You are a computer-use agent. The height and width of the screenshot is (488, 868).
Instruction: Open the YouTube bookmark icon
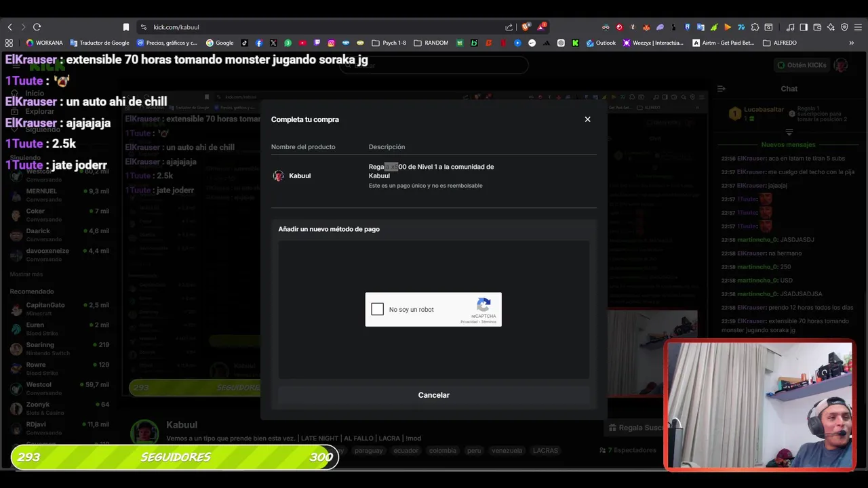302,43
